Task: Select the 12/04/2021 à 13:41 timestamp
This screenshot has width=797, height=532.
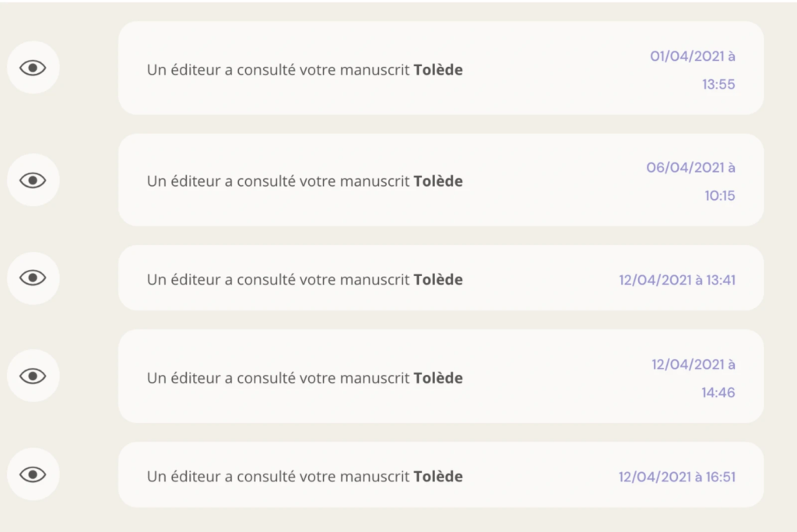Action: (x=677, y=279)
